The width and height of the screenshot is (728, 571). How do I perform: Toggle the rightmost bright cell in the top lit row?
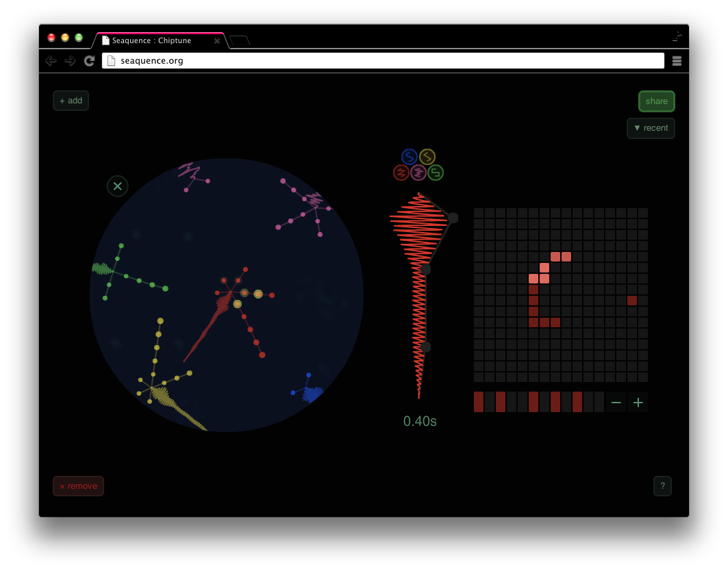point(566,257)
